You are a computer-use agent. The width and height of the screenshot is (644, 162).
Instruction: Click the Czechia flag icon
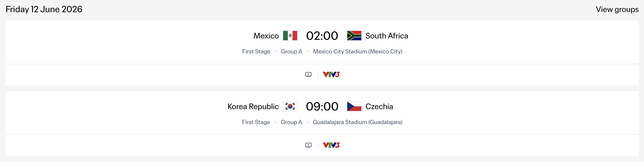[x=354, y=106]
